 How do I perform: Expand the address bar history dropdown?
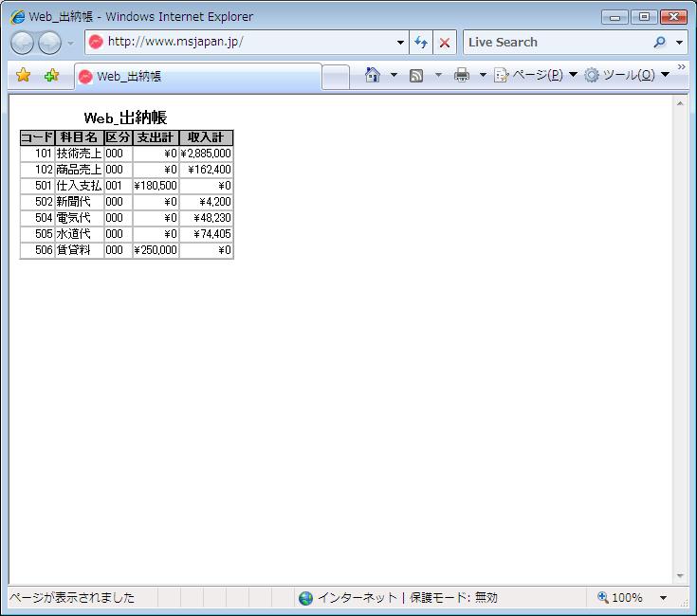[400, 43]
